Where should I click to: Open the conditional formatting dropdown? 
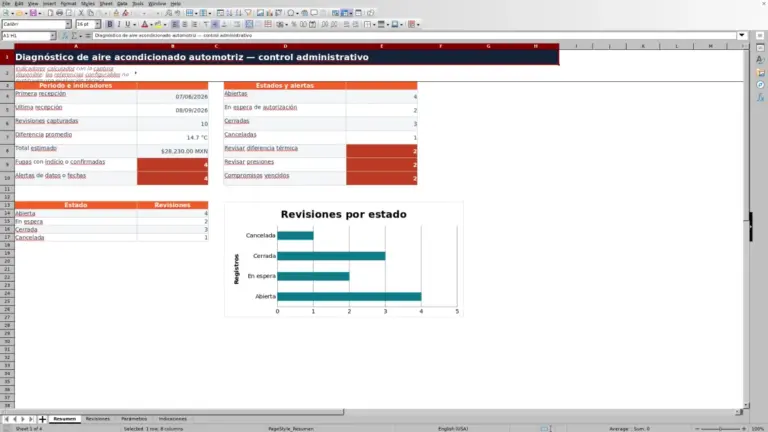click(x=418, y=24)
